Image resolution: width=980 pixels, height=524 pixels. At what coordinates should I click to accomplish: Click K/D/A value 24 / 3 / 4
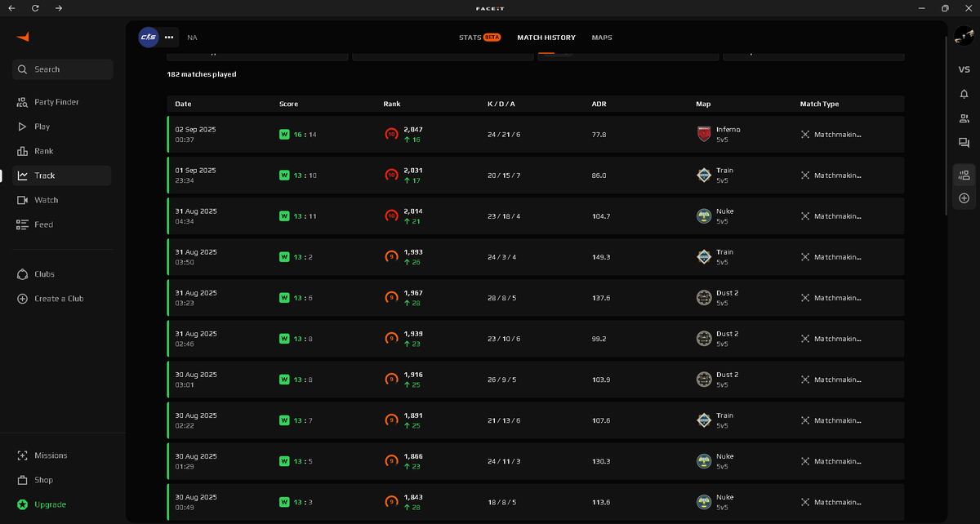pos(501,256)
